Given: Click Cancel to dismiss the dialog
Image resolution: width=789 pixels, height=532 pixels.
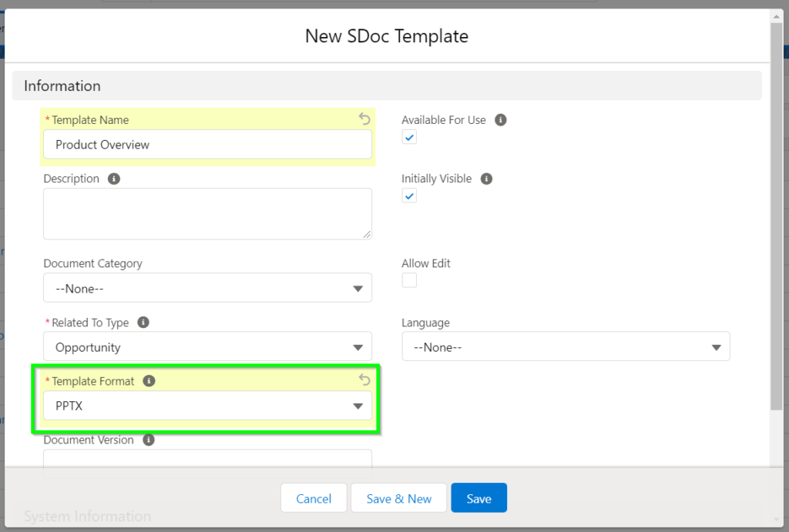Looking at the screenshot, I should (314, 497).
